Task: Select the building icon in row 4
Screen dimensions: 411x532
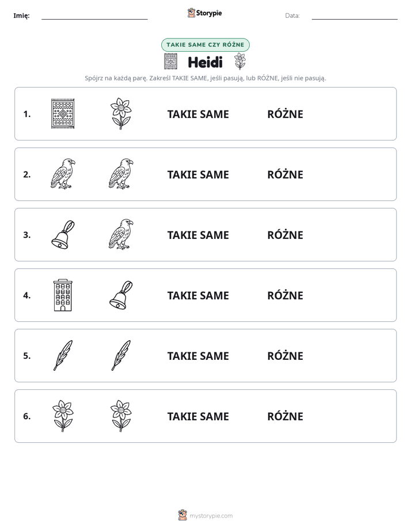Action: click(x=63, y=295)
